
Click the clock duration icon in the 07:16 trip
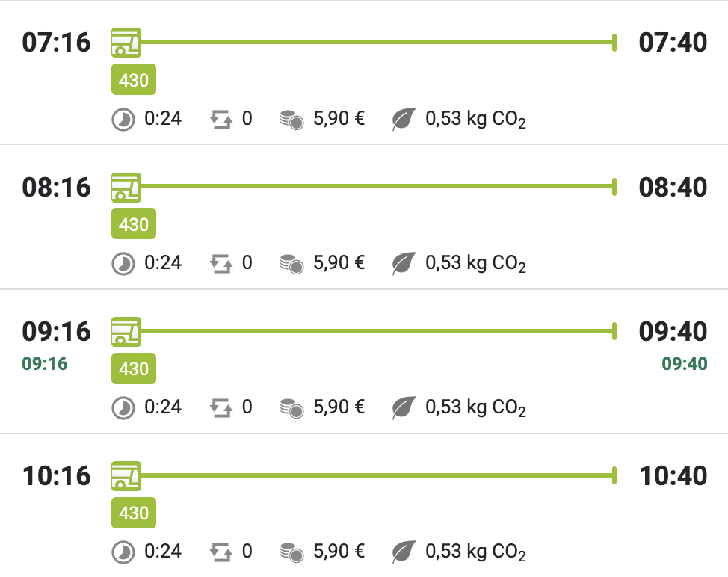click(123, 120)
